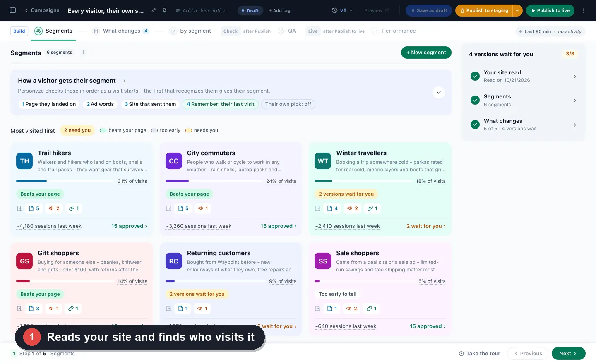
Task: Click the Add tag control
Action: [x=280, y=10]
